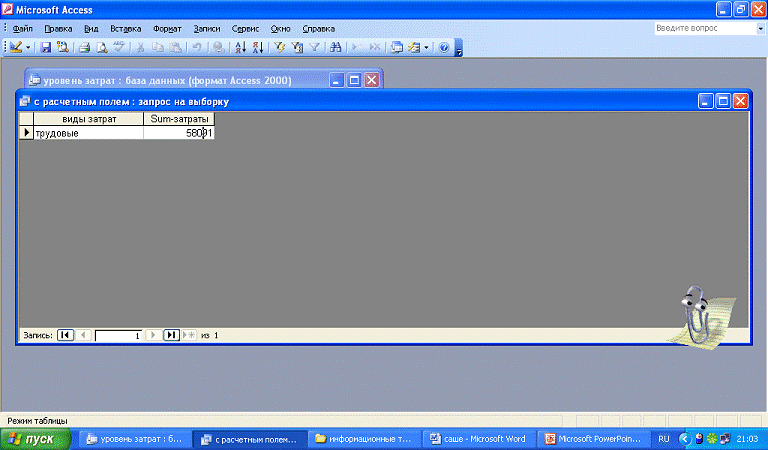This screenshot has height=450, width=768.
Task: Click the View (design mode) toolbar icon
Action: pos(16,47)
